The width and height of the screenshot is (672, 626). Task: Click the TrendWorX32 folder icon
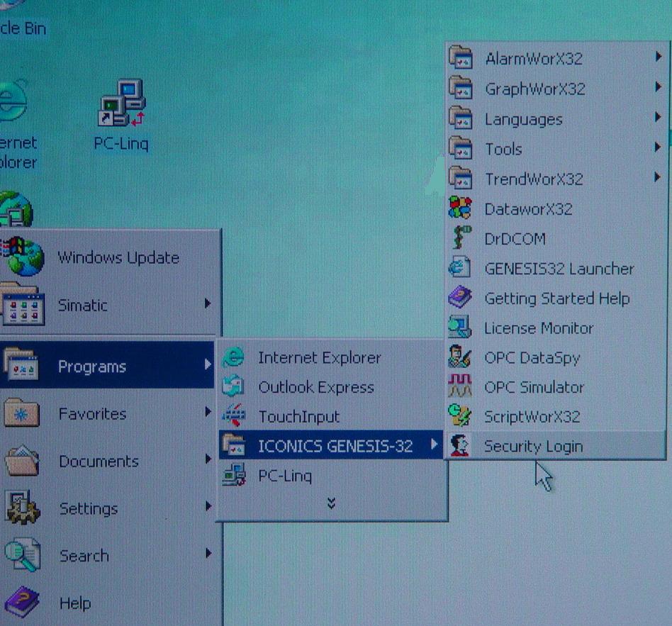tap(461, 178)
